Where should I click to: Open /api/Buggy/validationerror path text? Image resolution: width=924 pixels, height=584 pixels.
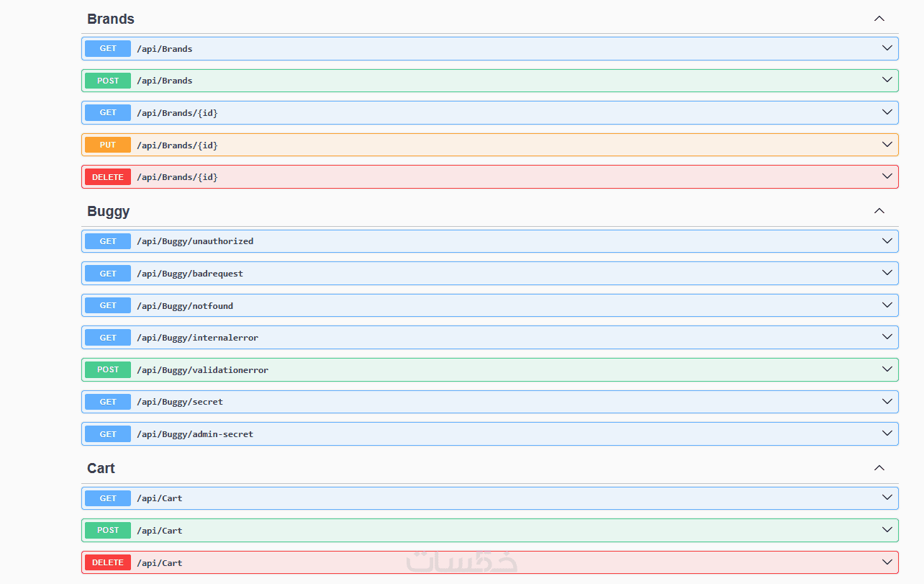pyautogui.click(x=203, y=370)
